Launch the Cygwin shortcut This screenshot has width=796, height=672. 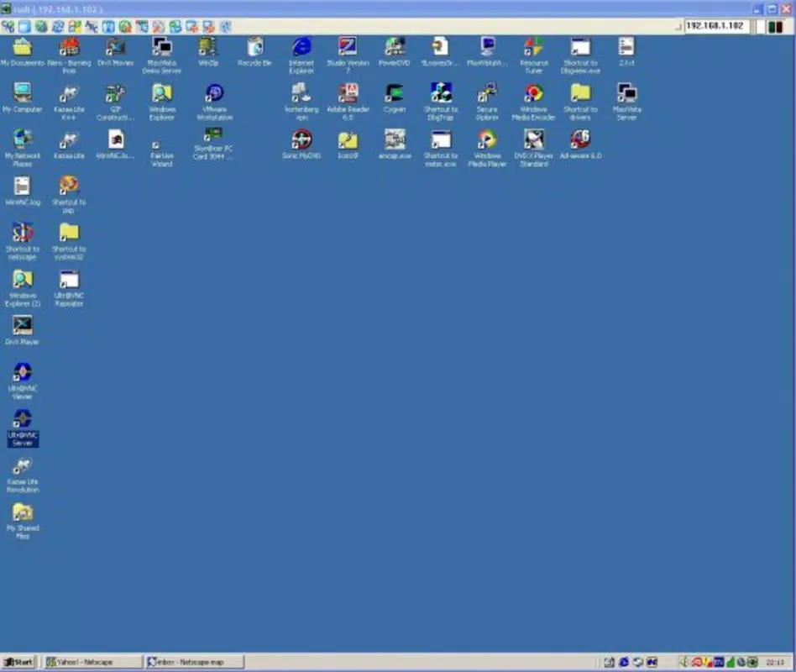click(x=395, y=98)
